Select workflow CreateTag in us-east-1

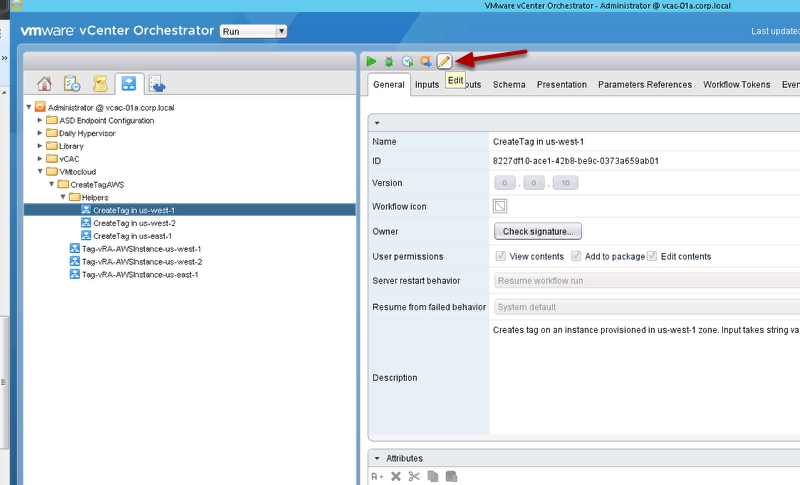point(127,236)
